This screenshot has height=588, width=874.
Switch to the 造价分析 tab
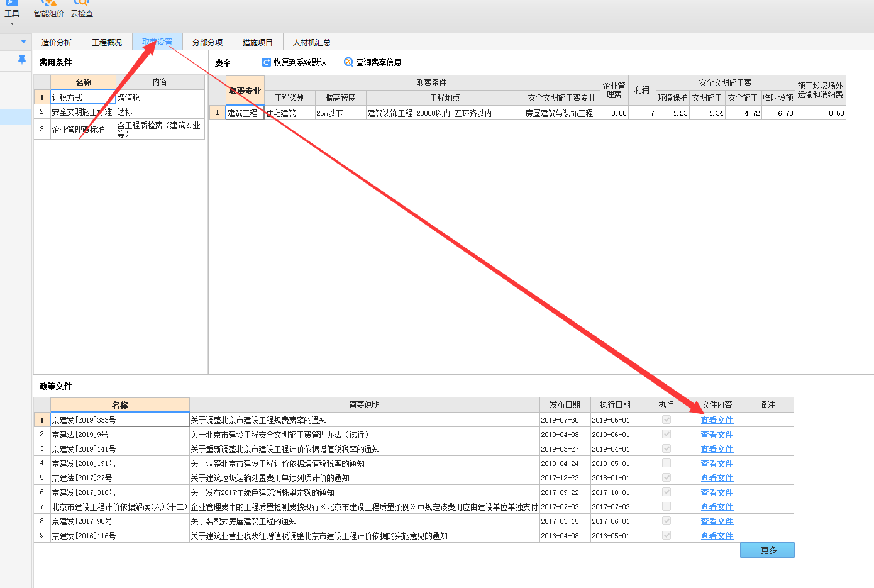point(57,42)
